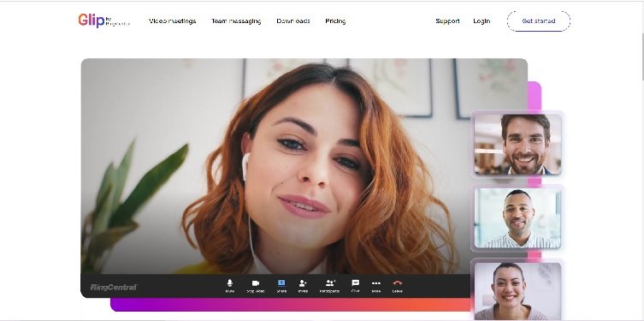Click the Share screen icon
This screenshot has width=644, height=321.
coord(281,282)
